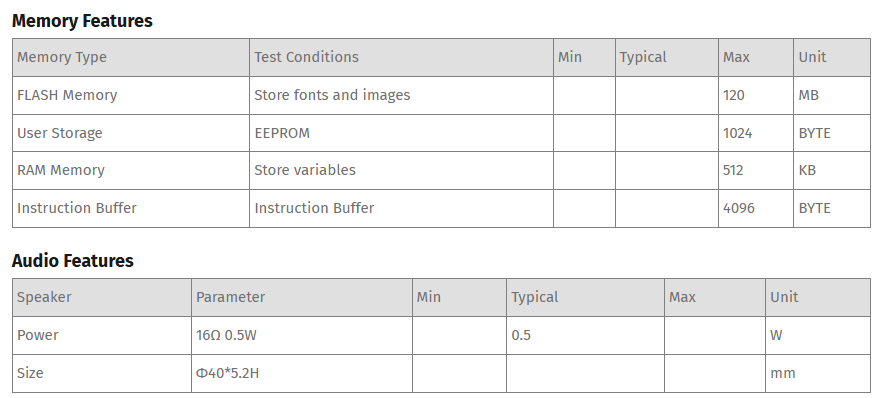The height and width of the screenshot is (398, 876).
Task: Select the 4096 max value cell
Action: (x=755, y=209)
